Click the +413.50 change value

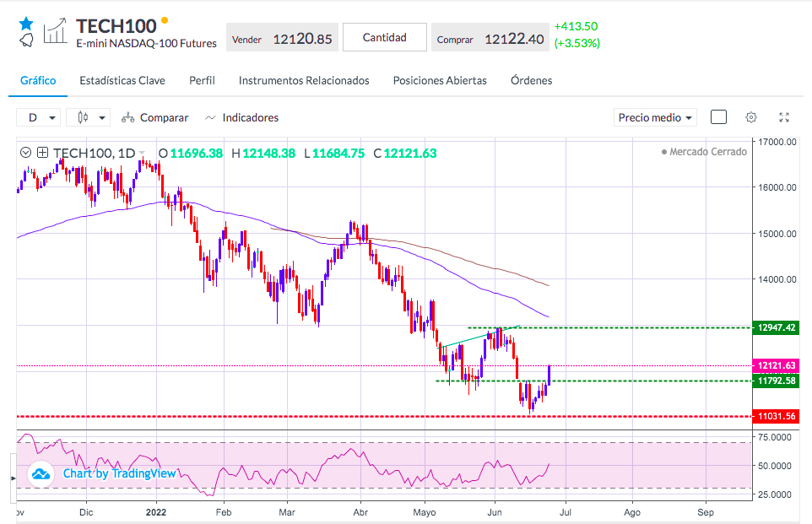[x=576, y=26]
